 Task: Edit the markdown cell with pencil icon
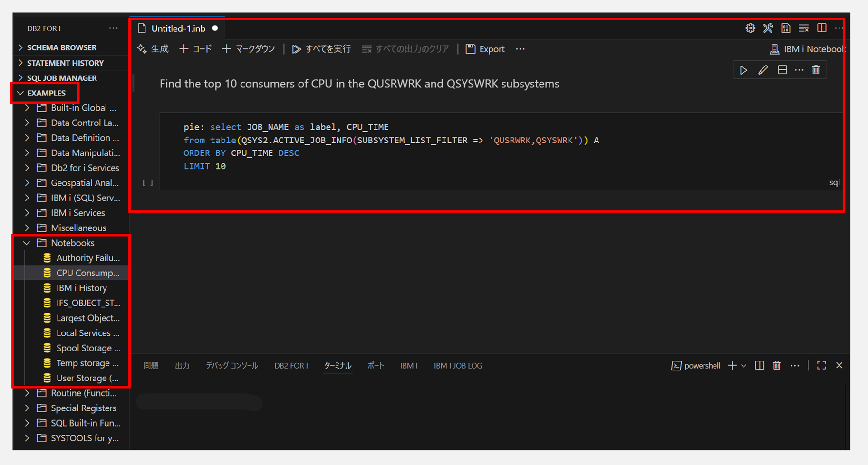(763, 70)
